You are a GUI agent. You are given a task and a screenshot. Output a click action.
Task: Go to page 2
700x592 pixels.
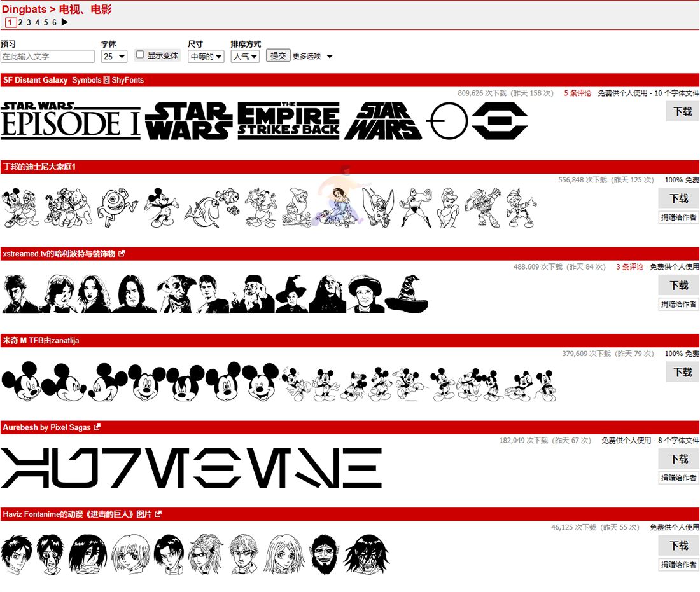tap(20, 22)
